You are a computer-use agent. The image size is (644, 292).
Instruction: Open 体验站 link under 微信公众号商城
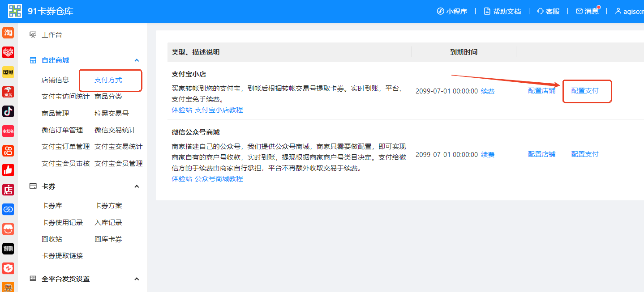pyautogui.click(x=182, y=179)
